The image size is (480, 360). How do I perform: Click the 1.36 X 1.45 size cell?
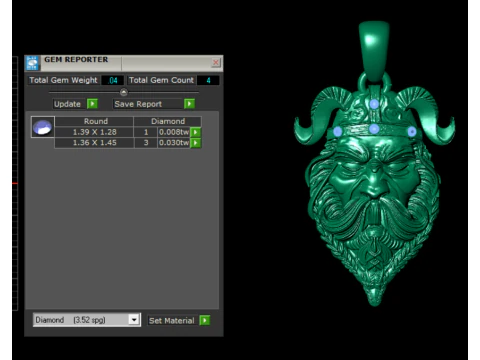point(94,143)
